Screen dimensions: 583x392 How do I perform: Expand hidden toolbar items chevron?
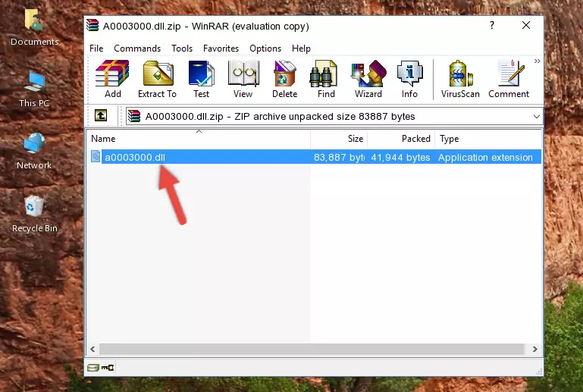coord(538,61)
